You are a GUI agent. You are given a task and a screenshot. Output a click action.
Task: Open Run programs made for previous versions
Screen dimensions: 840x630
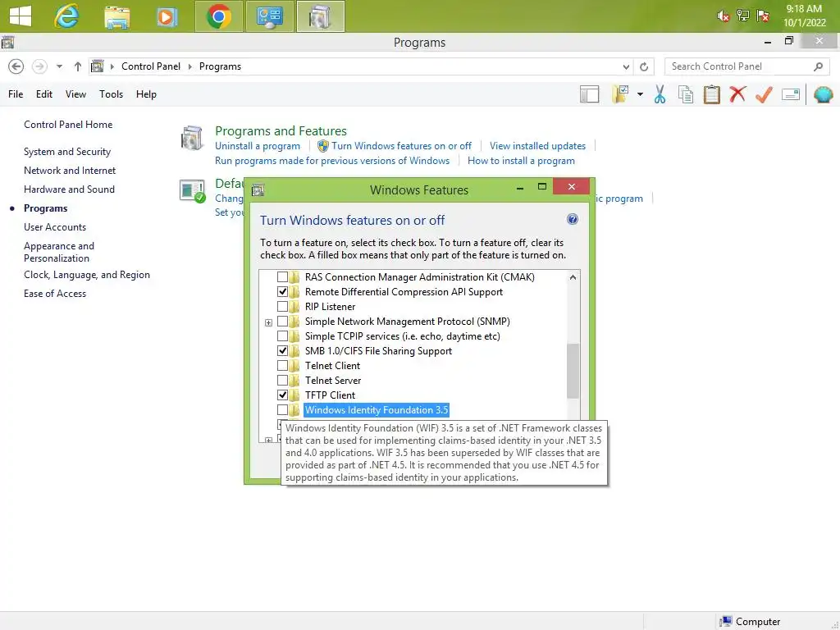[332, 161]
